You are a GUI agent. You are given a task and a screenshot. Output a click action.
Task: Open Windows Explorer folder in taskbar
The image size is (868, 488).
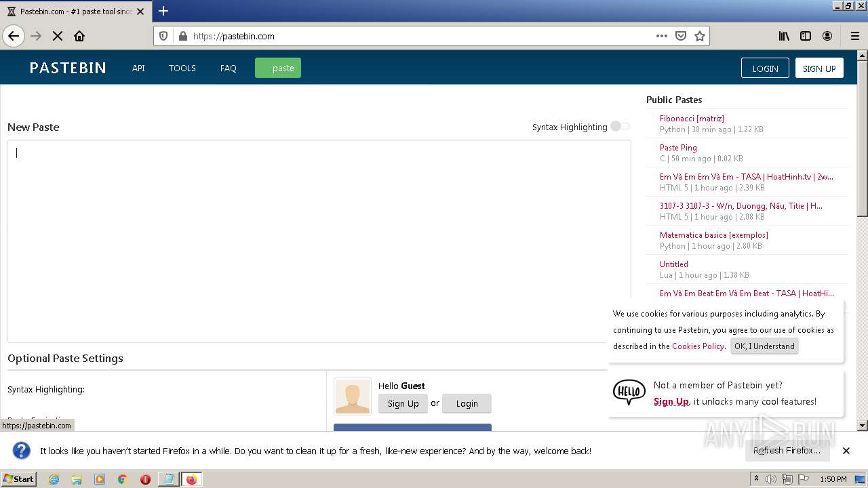tap(77, 479)
